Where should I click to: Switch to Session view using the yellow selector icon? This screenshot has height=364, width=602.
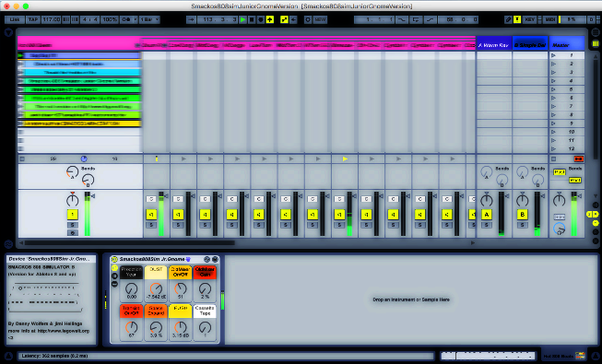tap(596, 43)
